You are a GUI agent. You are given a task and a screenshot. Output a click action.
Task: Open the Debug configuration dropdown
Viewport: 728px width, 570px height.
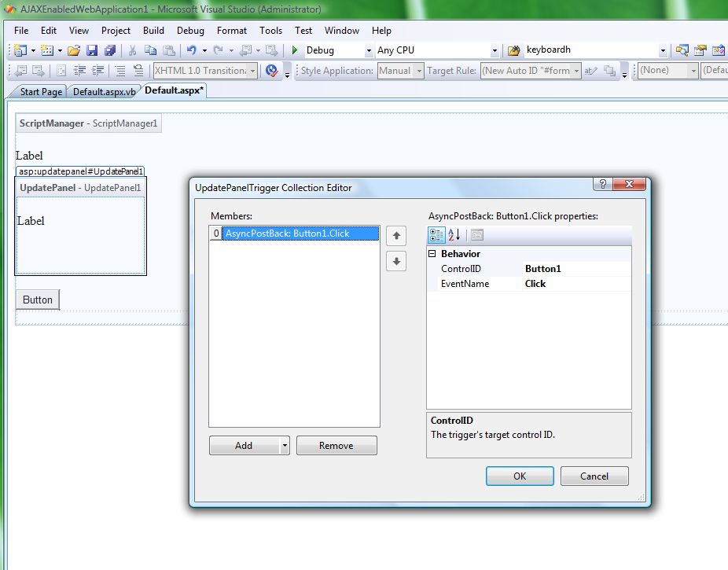(369, 50)
